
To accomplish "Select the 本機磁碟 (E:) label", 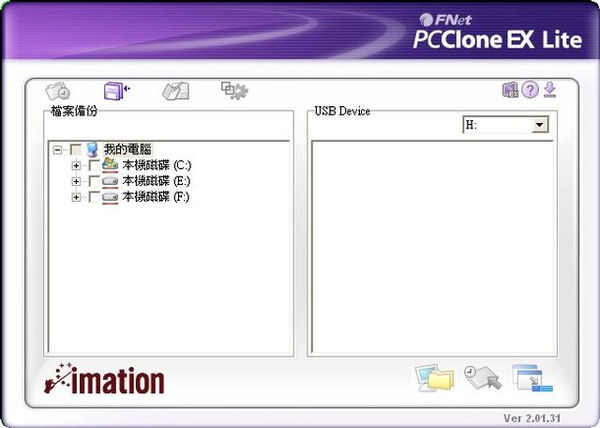I will [156, 181].
